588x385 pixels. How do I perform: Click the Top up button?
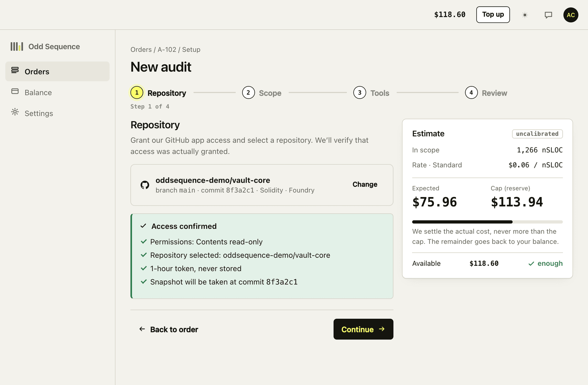493,15
